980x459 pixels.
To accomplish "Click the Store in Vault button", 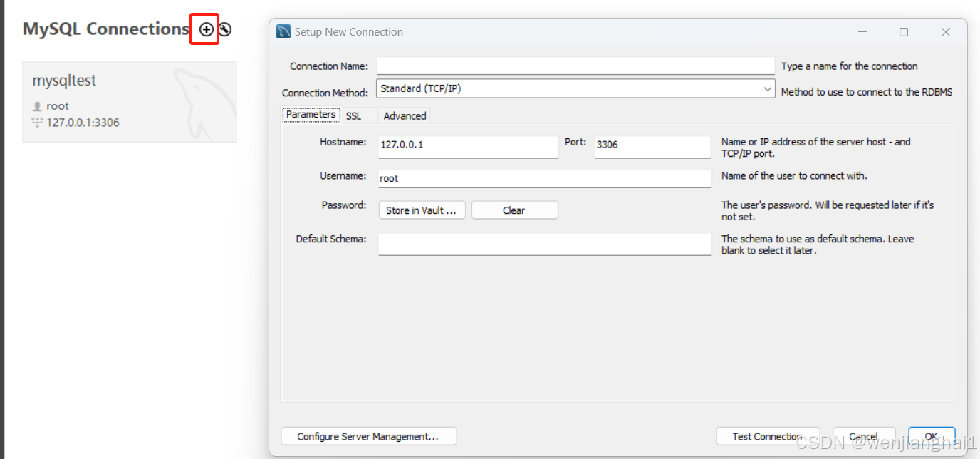I will coord(422,210).
